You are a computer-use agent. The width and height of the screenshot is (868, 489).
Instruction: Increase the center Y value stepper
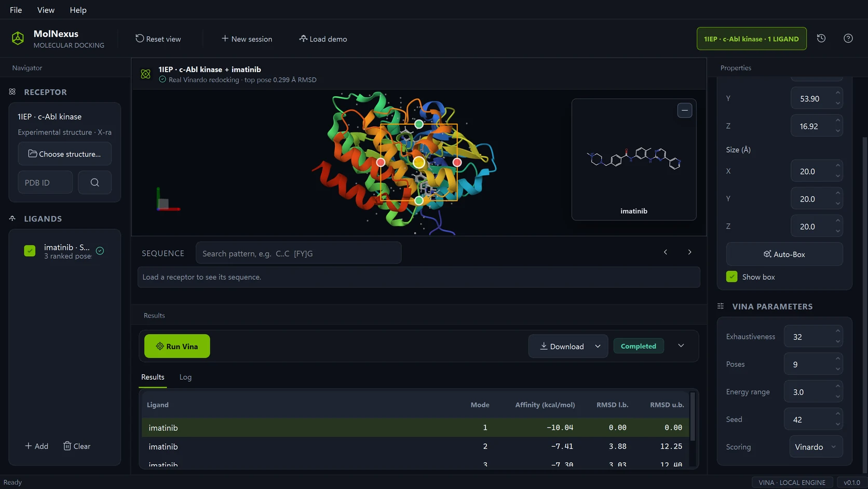[x=838, y=93]
